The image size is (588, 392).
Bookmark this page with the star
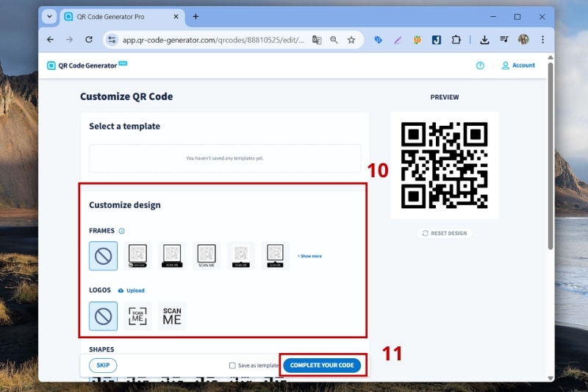[351, 40]
